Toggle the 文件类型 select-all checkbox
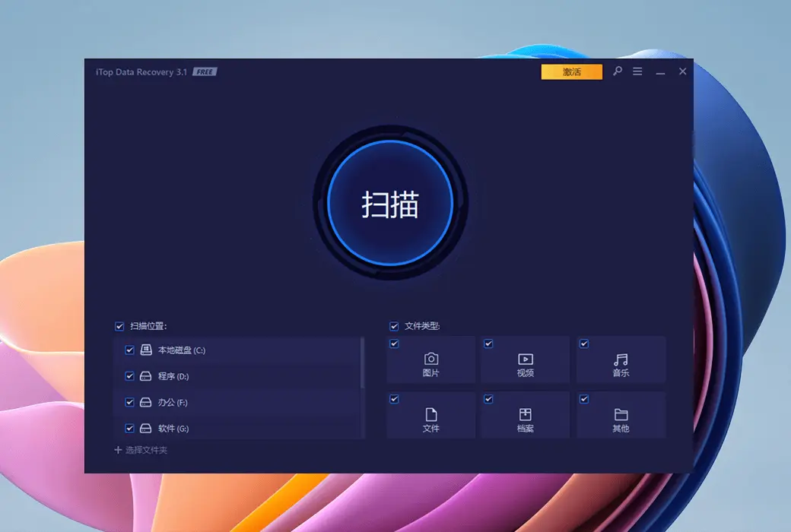This screenshot has width=791, height=532. tap(394, 326)
